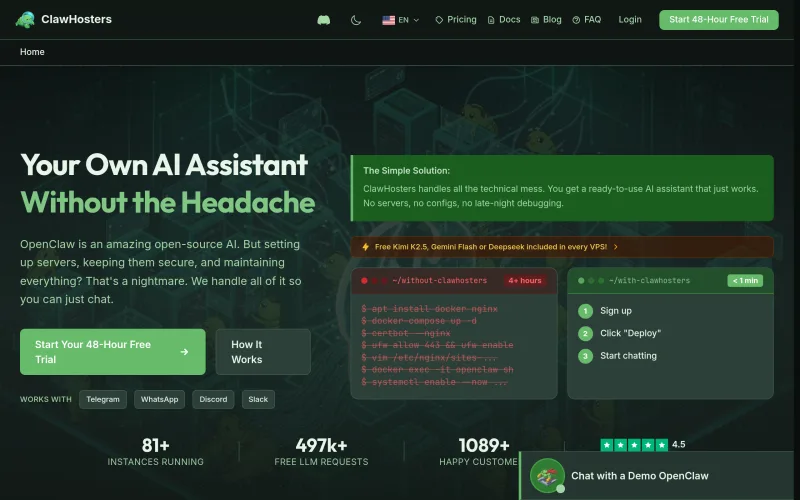
Task: Click step 3 circle beside Start chatting
Action: click(585, 356)
